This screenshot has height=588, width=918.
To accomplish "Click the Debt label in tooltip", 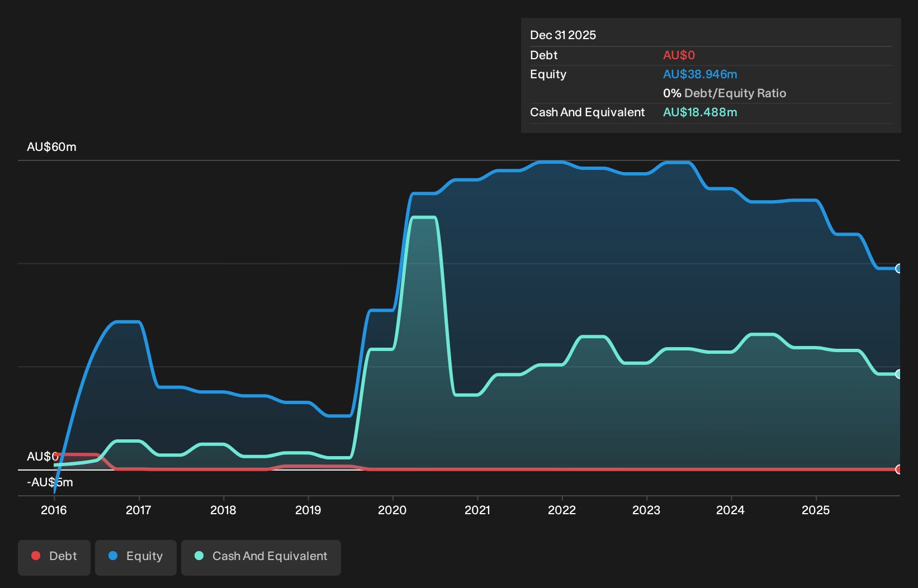I will tap(543, 55).
